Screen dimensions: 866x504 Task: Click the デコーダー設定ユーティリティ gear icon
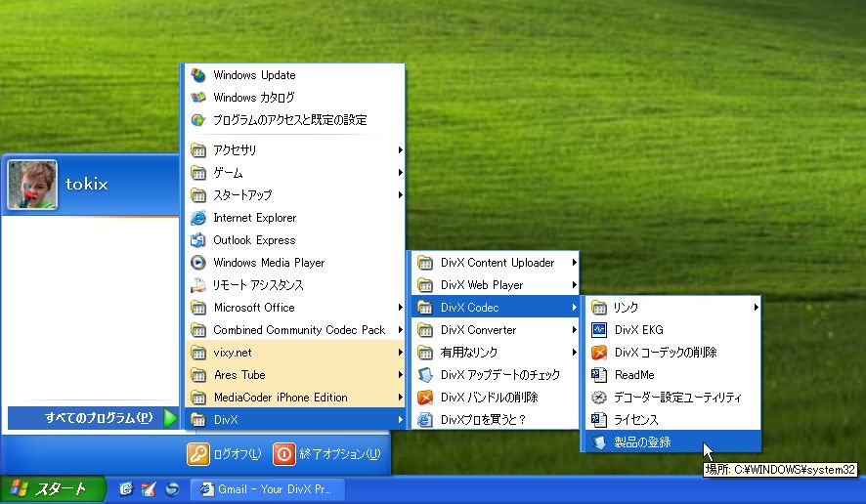(599, 398)
